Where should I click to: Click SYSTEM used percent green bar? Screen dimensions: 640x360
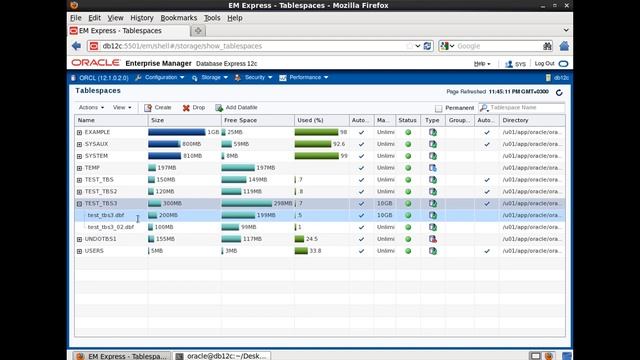click(317, 156)
